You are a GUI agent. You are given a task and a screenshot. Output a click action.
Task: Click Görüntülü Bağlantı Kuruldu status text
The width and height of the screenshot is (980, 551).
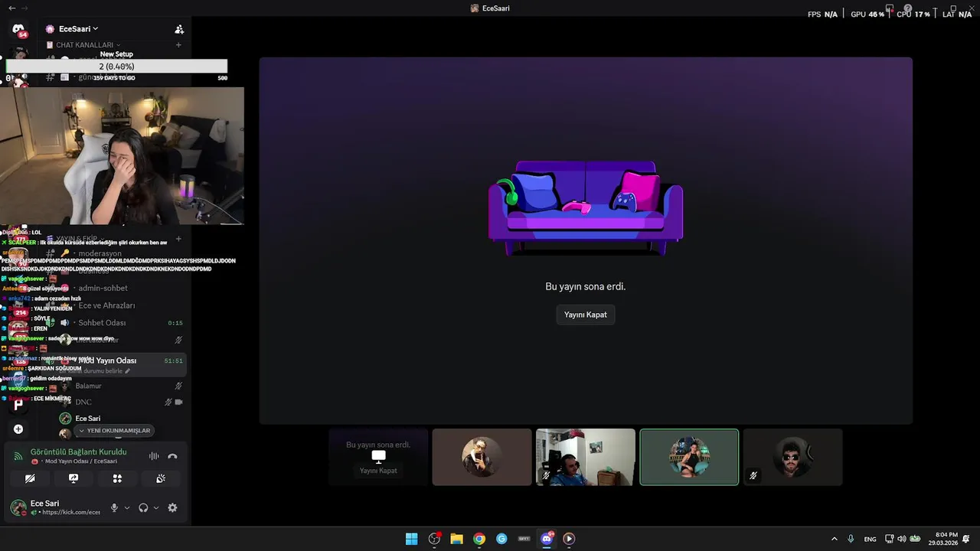pos(78,452)
